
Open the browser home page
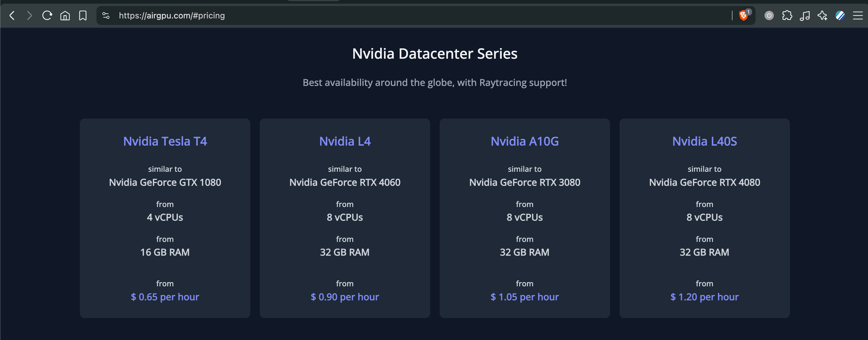(x=65, y=16)
